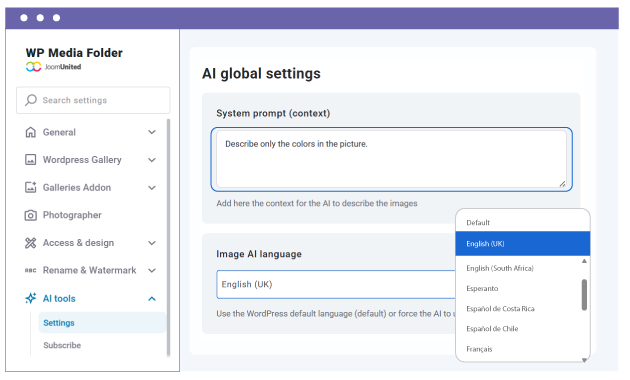The image size is (630, 380).
Task: Choose English (UK) in the language list
Action: [x=522, y=243]
